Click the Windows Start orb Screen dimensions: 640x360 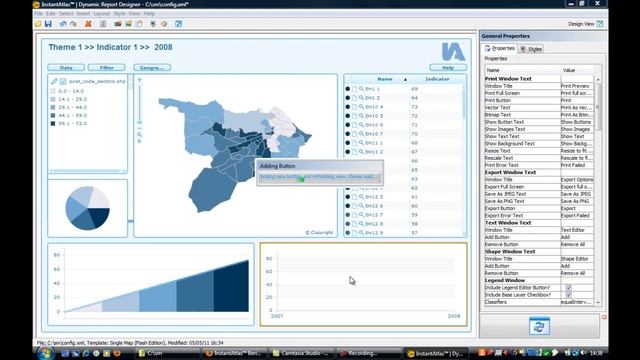coord(46,353)
